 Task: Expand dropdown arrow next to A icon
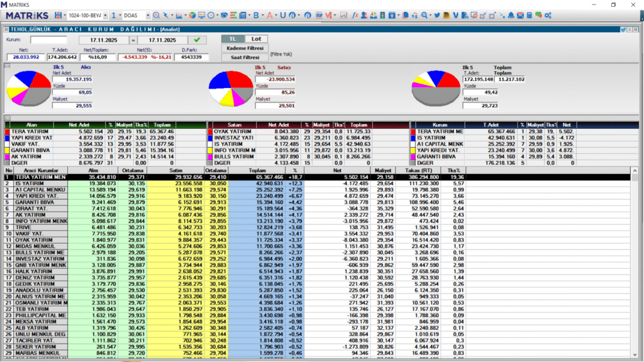(276, 15)
